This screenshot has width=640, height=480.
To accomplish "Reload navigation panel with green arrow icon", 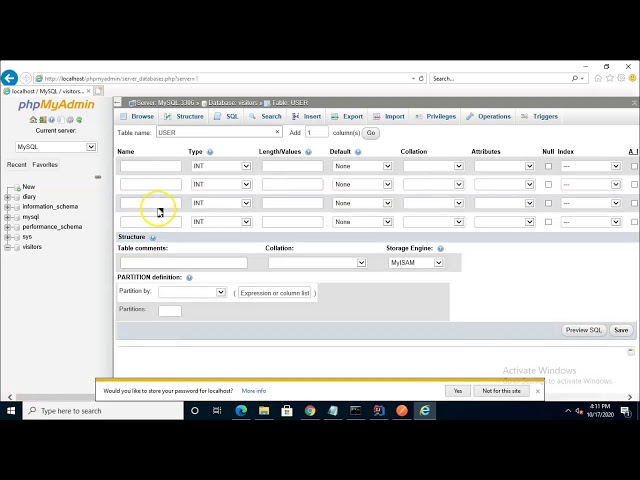I will (79, 120).
